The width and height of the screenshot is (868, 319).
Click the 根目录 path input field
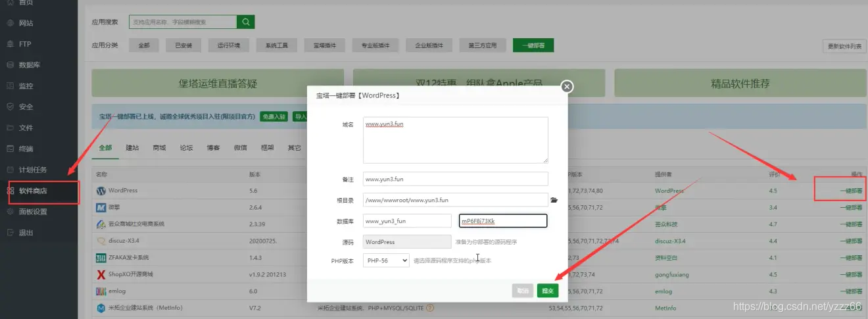tap(456, 200)
